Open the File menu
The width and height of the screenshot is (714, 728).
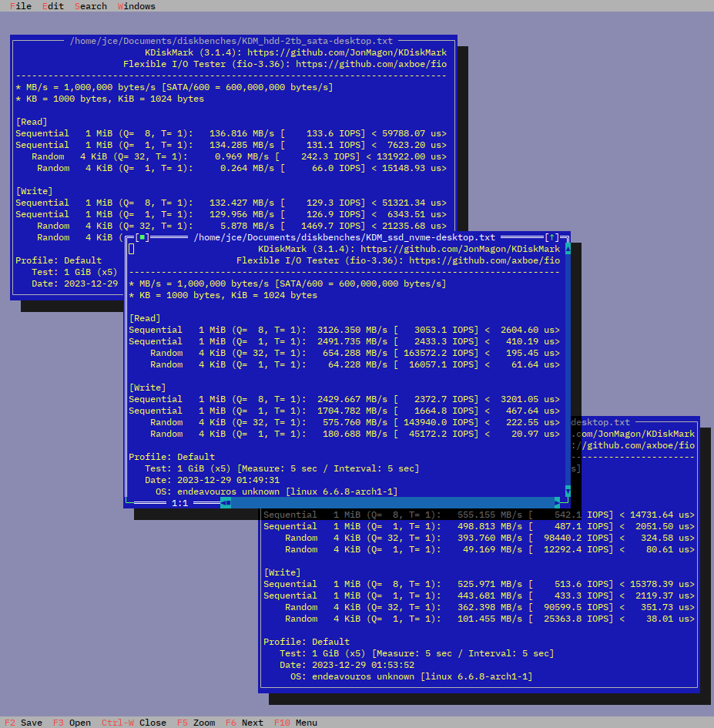pyautogui.click(x=21, y=6)
